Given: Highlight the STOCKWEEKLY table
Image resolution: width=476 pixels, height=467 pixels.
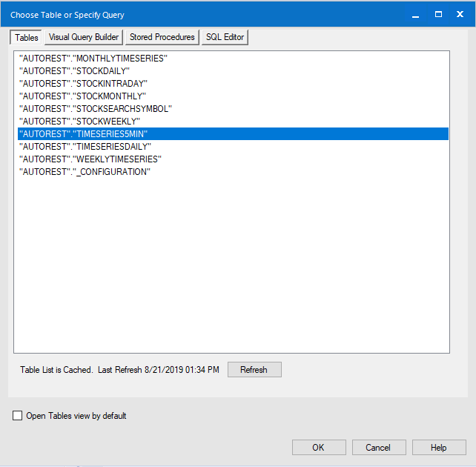Looking at the screenshot, I should pos(79,121).
